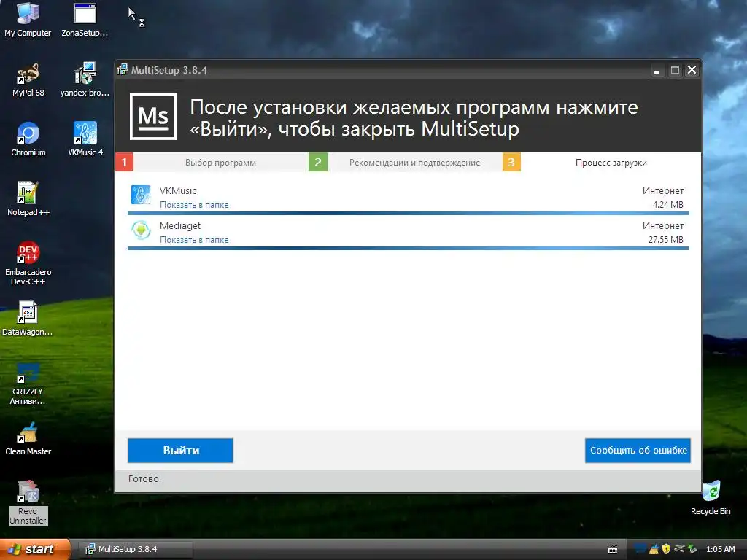Click Показать в папке under Mediaget
747x560 pixels.
pyautogui.click(x=194, y=240)
